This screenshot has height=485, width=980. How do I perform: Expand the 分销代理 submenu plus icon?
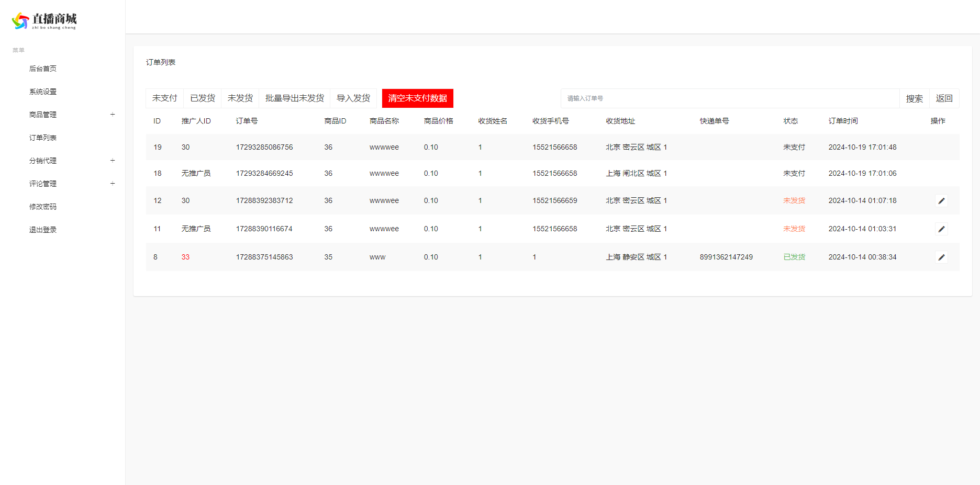[x=113, y=161]
